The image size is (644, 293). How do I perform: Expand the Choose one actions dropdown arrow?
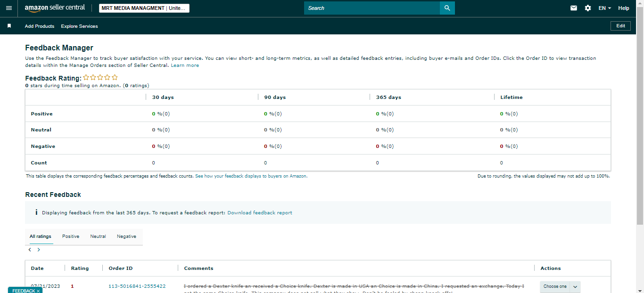click(575, 286)
